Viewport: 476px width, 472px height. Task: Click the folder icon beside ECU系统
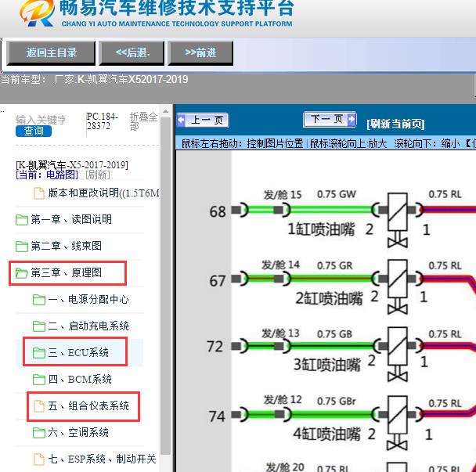click(x=39, y=353)
